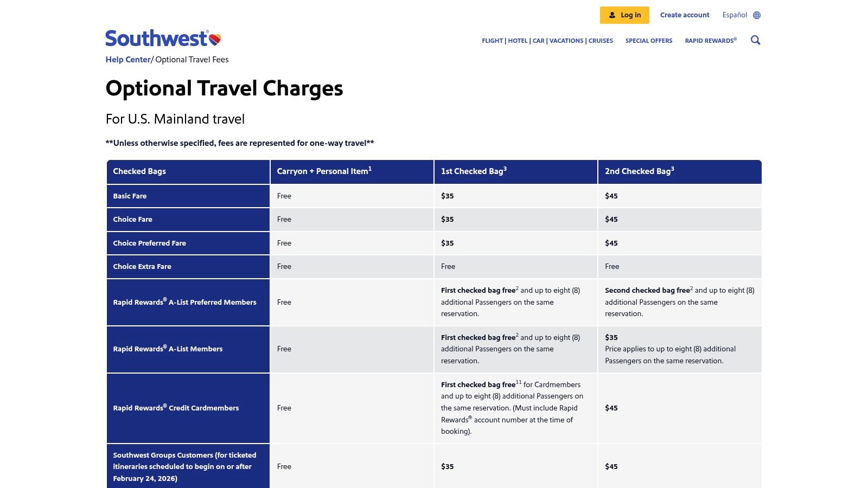The image size is (868, 488).
Task: Click the Log in button
Action: [x=624, y=15]
